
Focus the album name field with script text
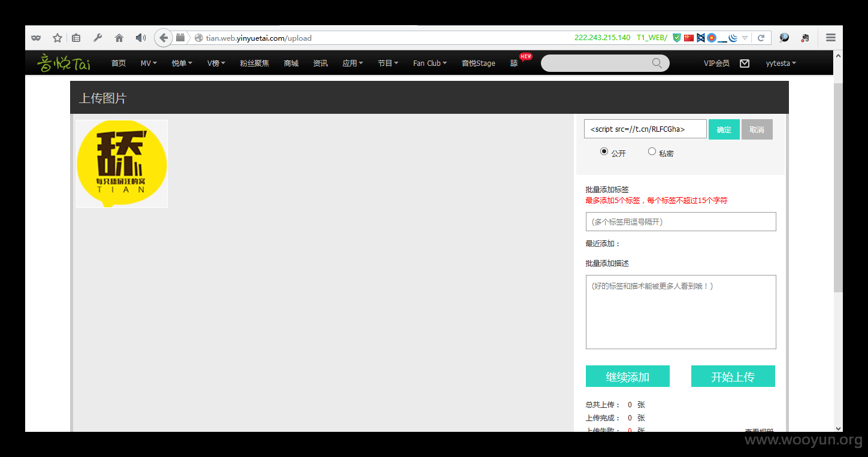point(645,129)
